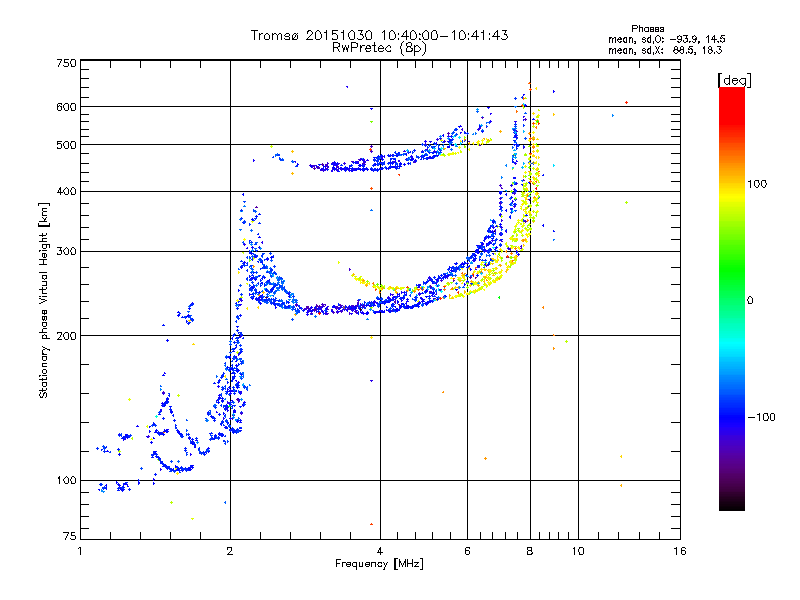The image size is (800, 600).
Task: Click the colorbar tick label '-100'
Action: pos(761,417)
